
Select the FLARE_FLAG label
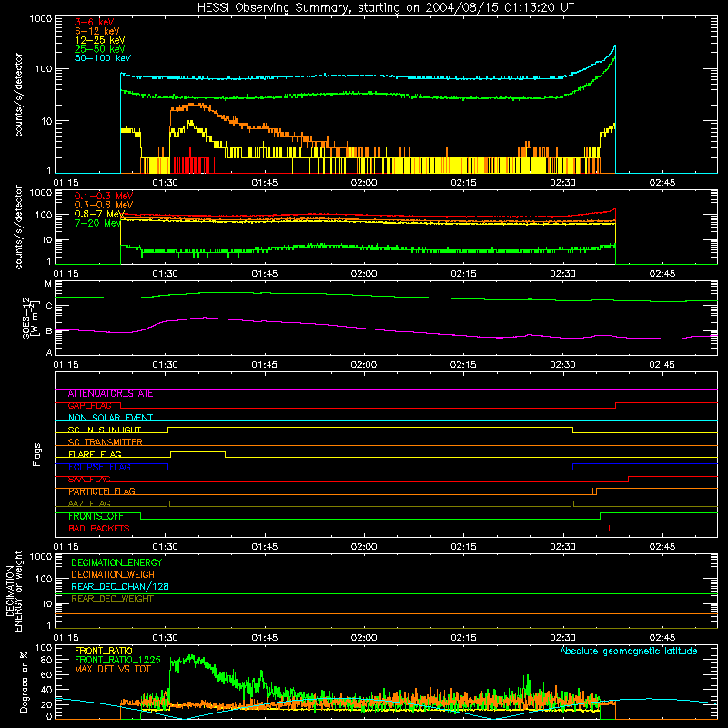[x=95, y=454]
